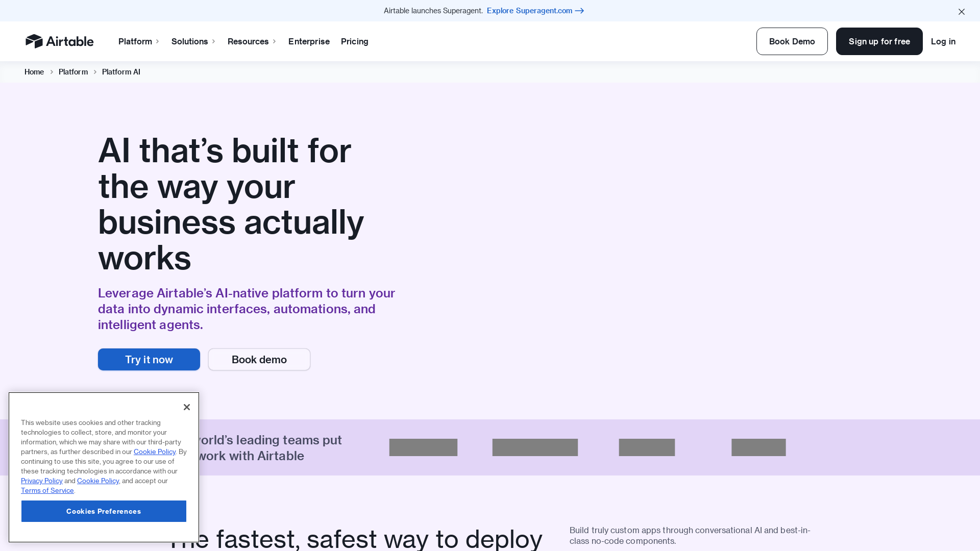
Task: Click the Platform AI breadcrumb
Action: 121,72
